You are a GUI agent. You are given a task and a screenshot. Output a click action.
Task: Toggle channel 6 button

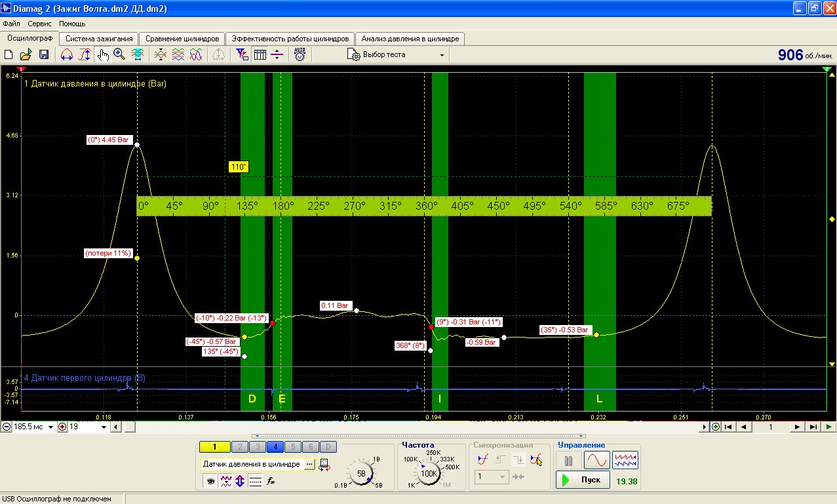310,447
